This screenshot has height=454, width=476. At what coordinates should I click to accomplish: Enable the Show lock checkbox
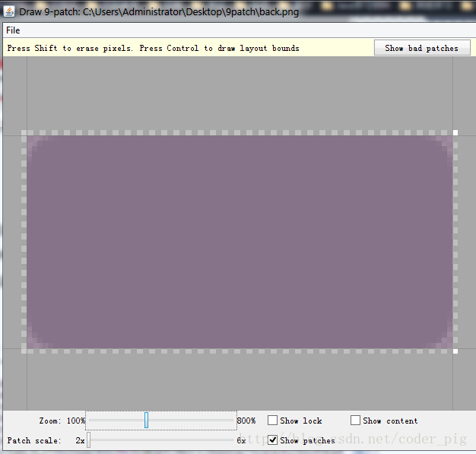(x=273, y=421)
